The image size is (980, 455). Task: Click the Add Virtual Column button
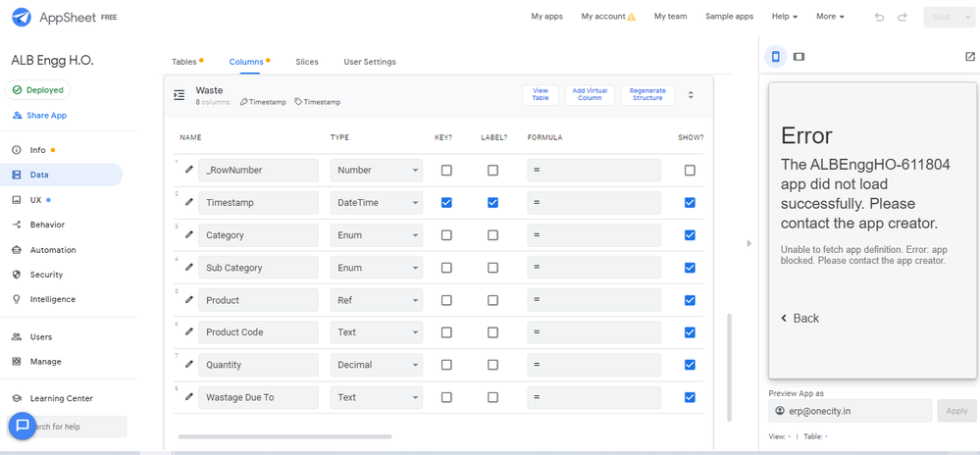(590, 95)
